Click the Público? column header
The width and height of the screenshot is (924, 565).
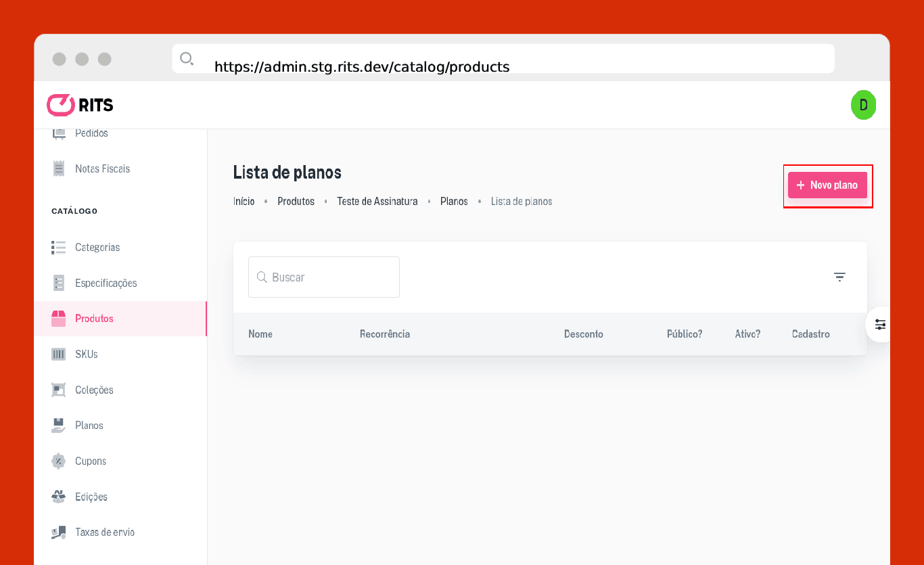(x=685, y=334)
